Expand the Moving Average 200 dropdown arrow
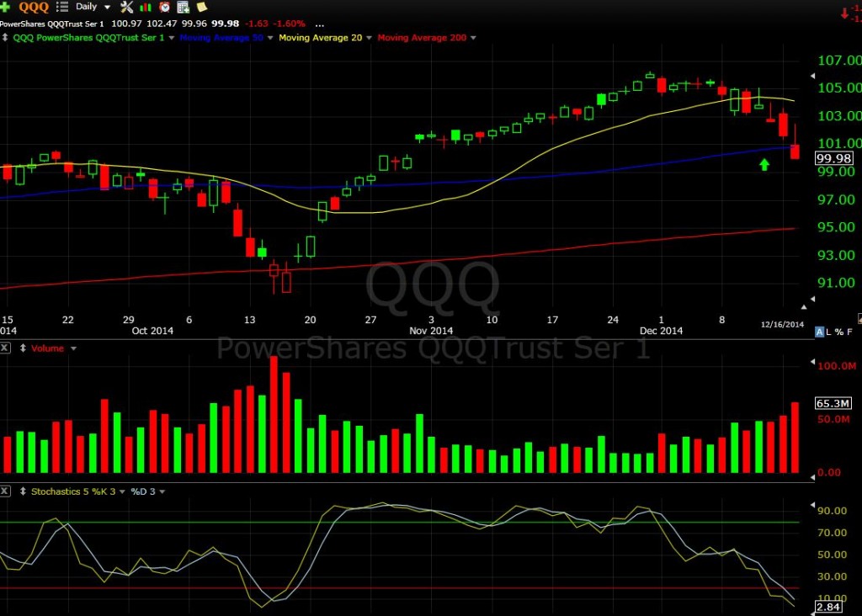This screenshot has height=616, width=862. click(x=473, y=38)
